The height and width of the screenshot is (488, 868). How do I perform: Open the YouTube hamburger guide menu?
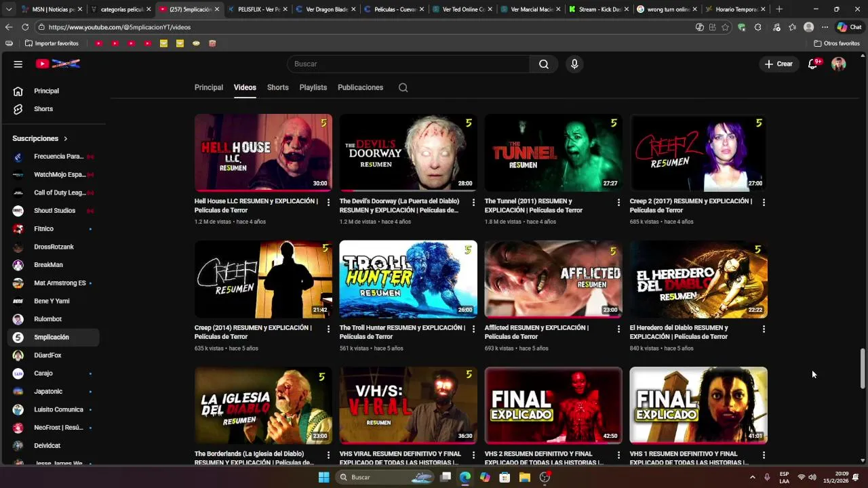pyautogui.click(x=18, y=64)
